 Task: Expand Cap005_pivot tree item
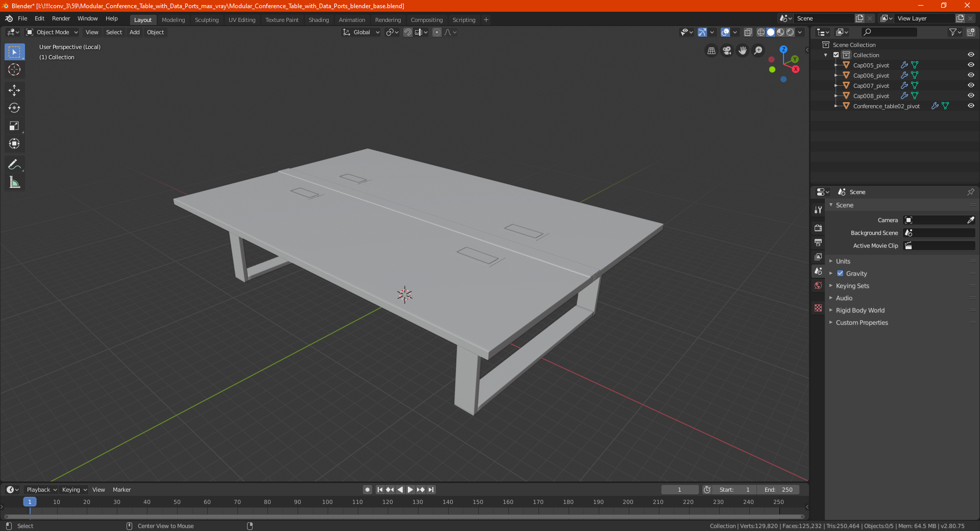[836, 65]
